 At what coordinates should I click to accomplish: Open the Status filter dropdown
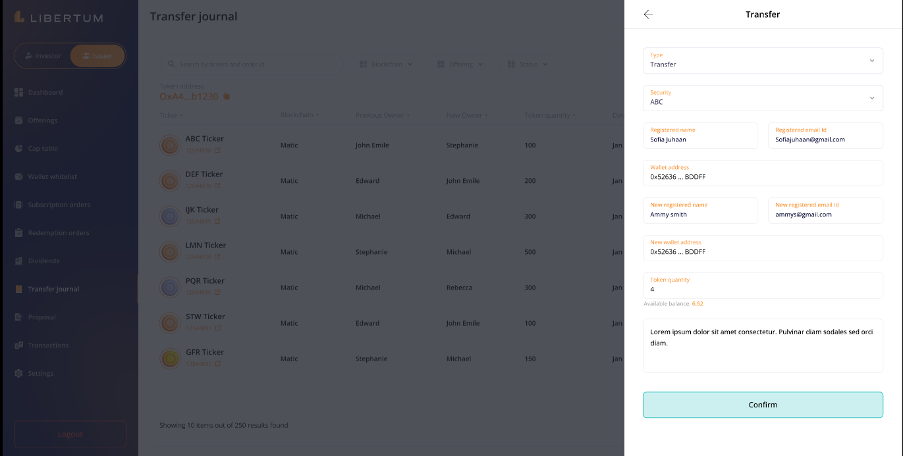tap(528, 64)
